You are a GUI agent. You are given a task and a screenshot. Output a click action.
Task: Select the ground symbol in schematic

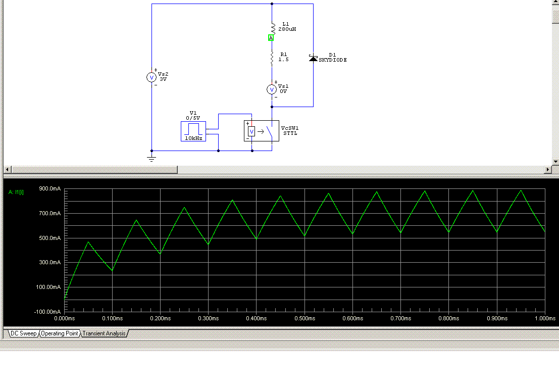[151, 158]
